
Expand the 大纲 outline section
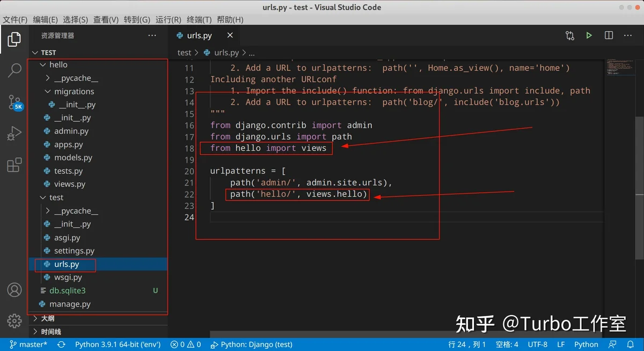[98, 318]
